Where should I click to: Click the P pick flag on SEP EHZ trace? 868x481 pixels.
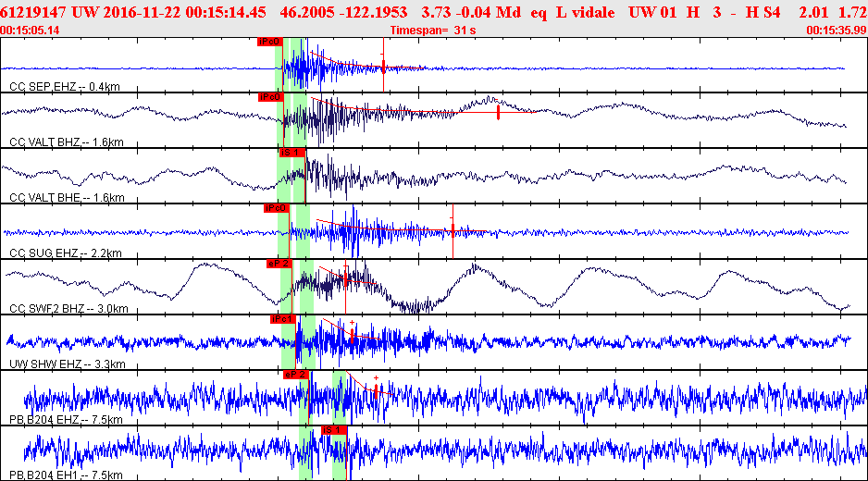pyautogui.click(x=269, y=42)
